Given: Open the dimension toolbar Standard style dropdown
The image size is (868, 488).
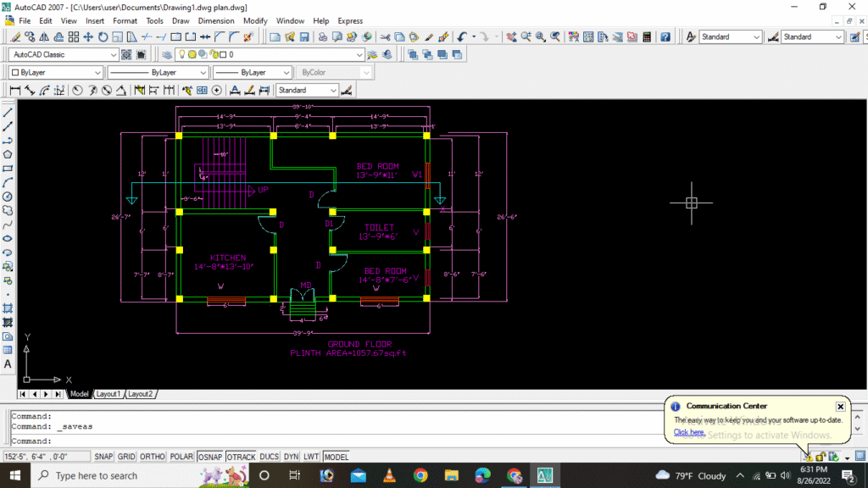Looking at the screenshot, I should 307,90.
